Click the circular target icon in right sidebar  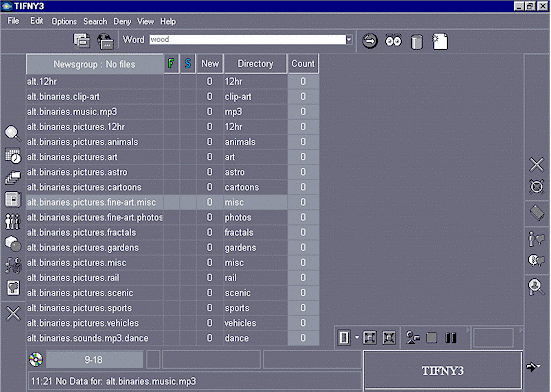point(537,187)
